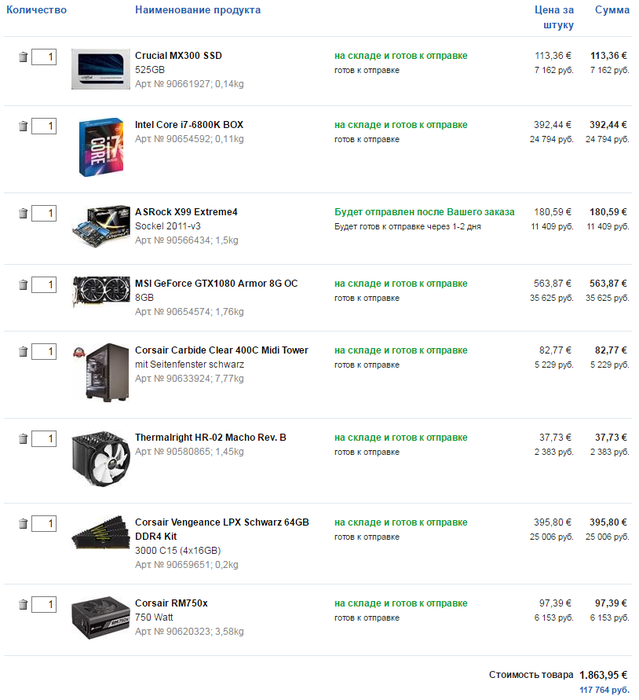Image resolution: width=639 pixels, height=700 pixels.
Task: Remove Corsair Carbide case with trash icon
Action: click(23, 352)
